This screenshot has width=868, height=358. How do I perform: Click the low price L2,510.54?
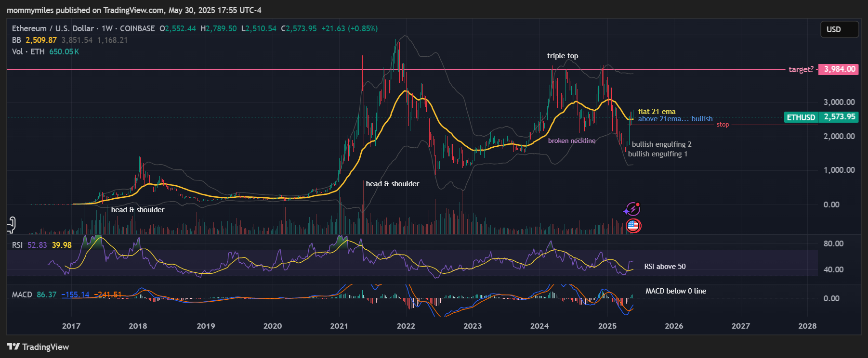(x=259, y=28)
